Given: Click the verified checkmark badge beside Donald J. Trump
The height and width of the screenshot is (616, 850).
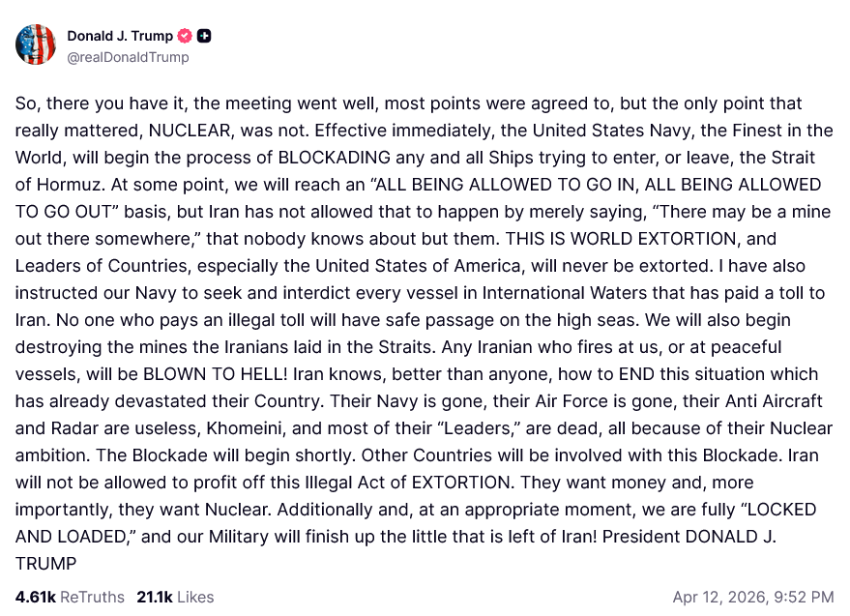Looking at the screenshot, I should click(x=185, y=36).
